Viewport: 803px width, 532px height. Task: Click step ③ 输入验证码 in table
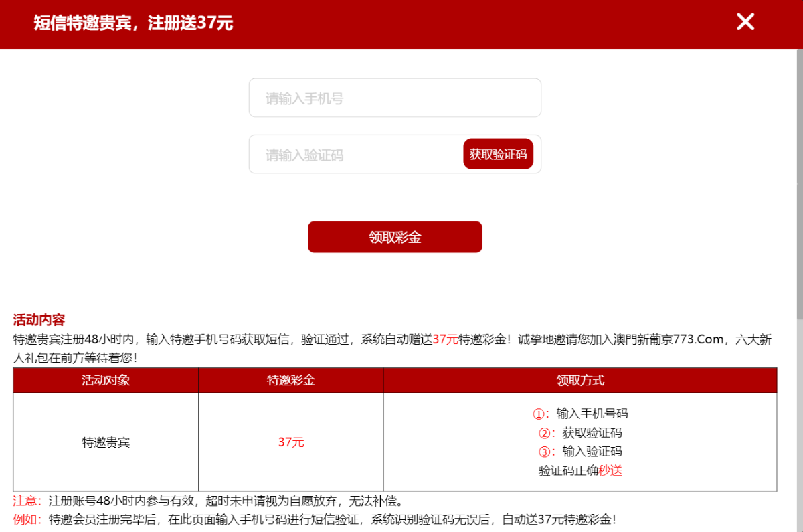580,451
